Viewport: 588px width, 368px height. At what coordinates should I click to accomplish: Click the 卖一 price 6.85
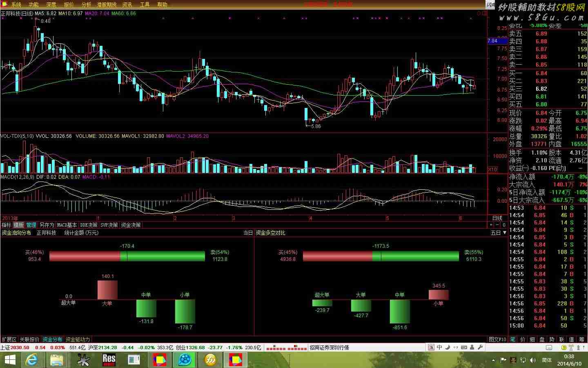click(x=541, y=65)
